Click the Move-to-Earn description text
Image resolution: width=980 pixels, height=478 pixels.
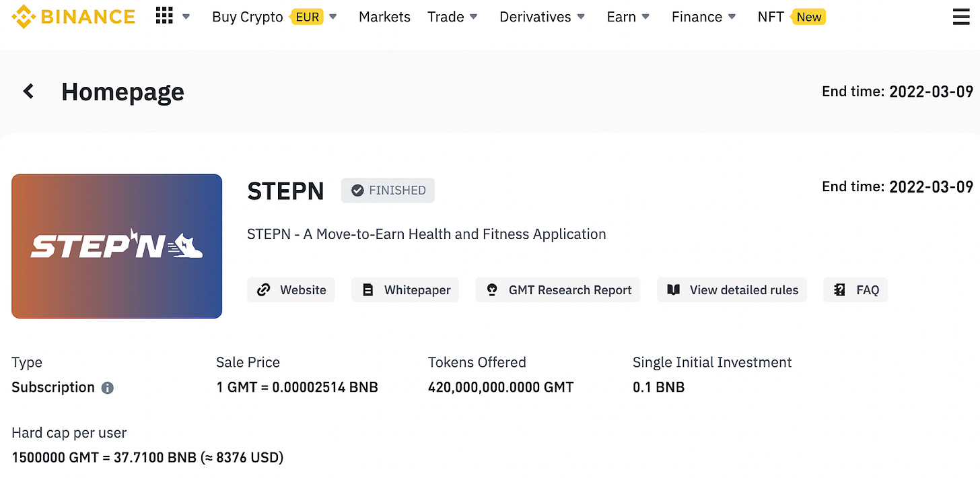427,234
